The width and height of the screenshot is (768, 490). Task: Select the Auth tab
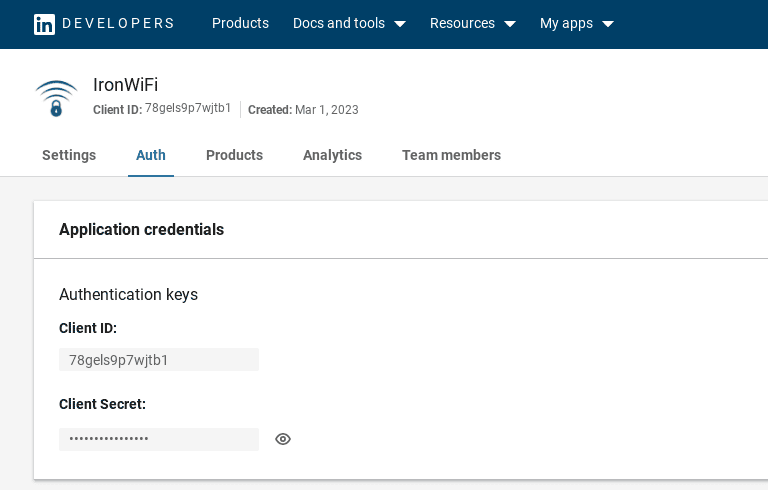[151, 155]
